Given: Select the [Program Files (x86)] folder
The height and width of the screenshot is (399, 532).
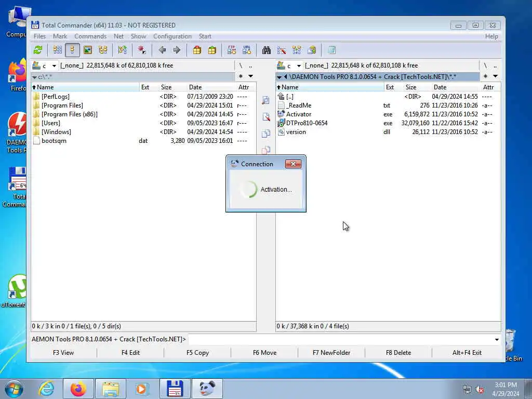Looking at the screenshot, I should (143, 114).
